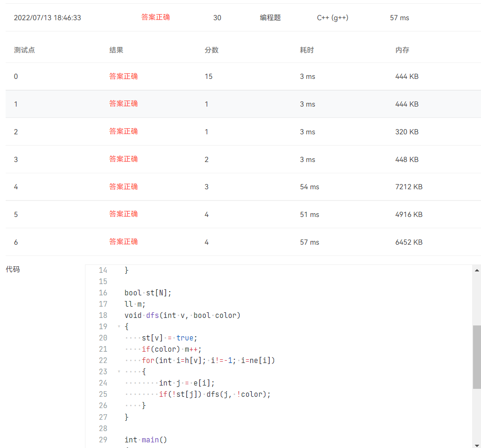Select test point 5 row number

tap(16, 214)
